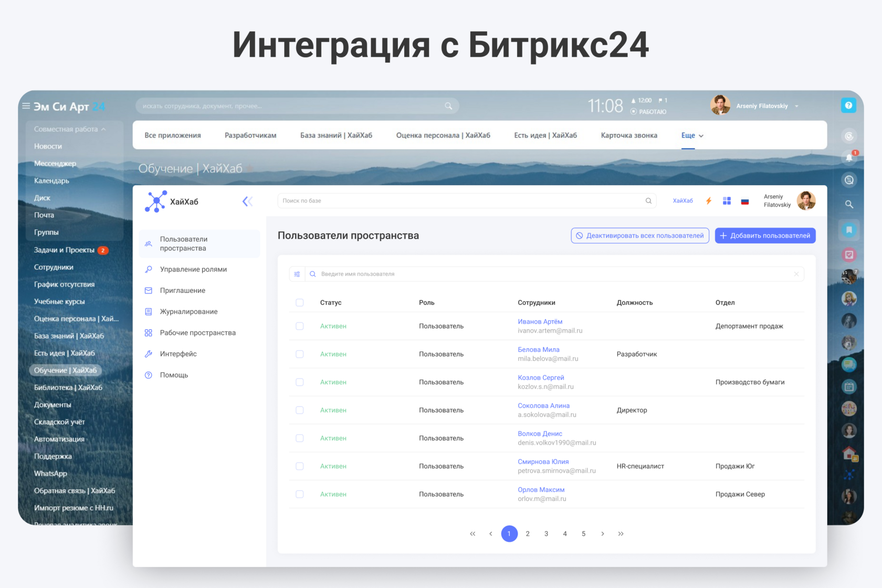Go to first page with double left chevron
Image resolution: width=882 pixels, height=588 pixels.
click(472, 534)
